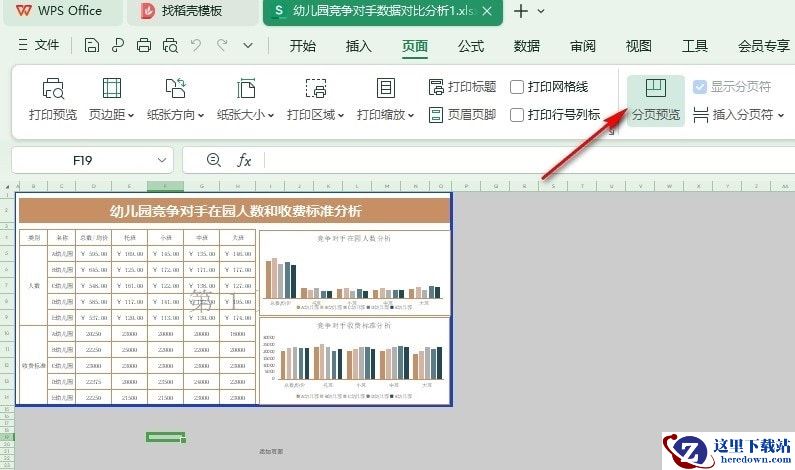Open the 打印区域 print area dropdown
The height and width of the screenshot is (470, 795).
point(315,99)
